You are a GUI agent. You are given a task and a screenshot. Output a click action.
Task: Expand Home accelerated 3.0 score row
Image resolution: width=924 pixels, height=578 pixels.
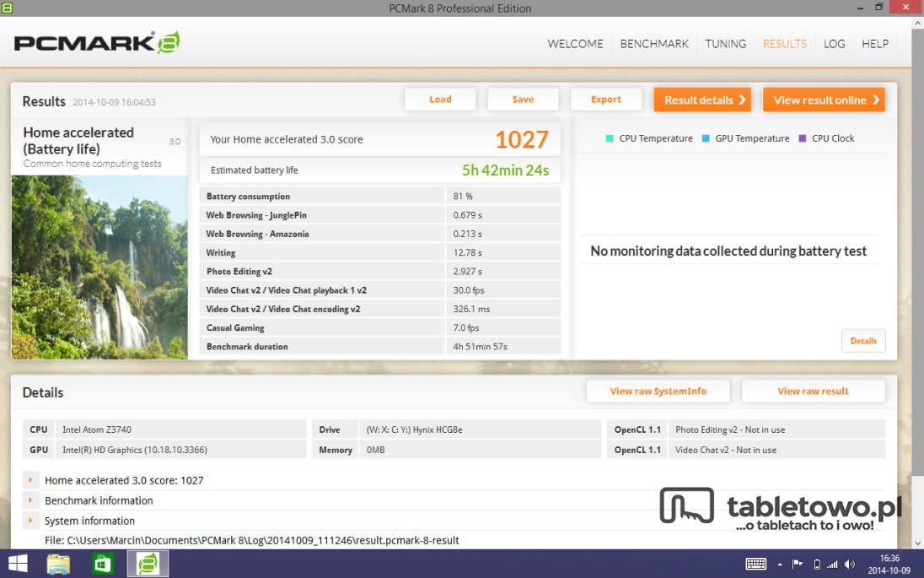point(30,480)
